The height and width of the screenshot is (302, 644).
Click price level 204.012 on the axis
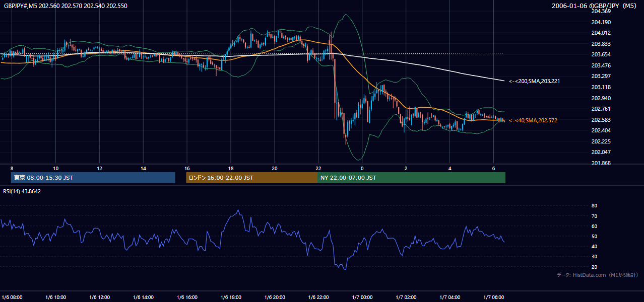pyautogui.click(x=601, y=33)
